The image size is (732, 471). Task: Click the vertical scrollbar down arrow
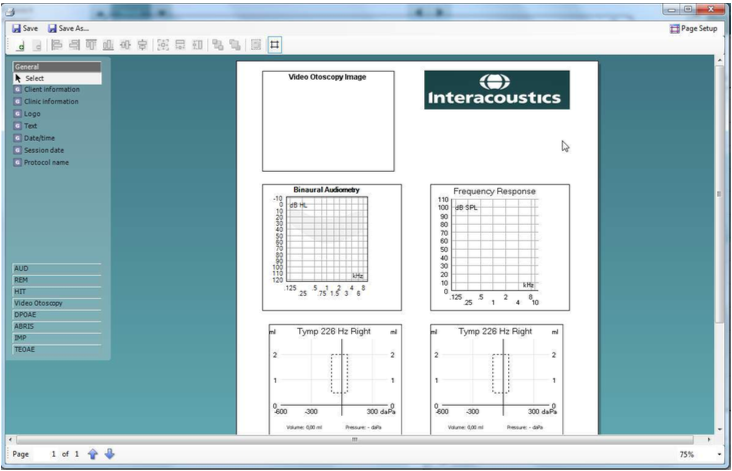coord(719,429)
